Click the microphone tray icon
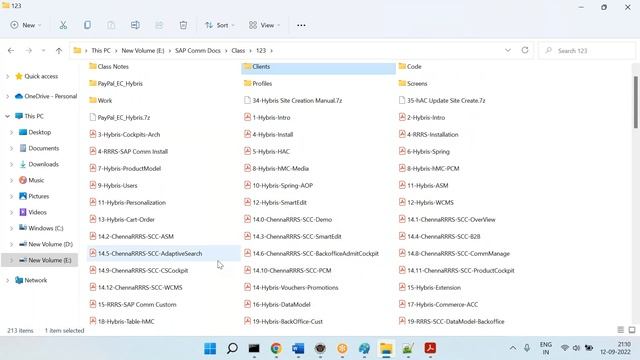 point(527,348)
